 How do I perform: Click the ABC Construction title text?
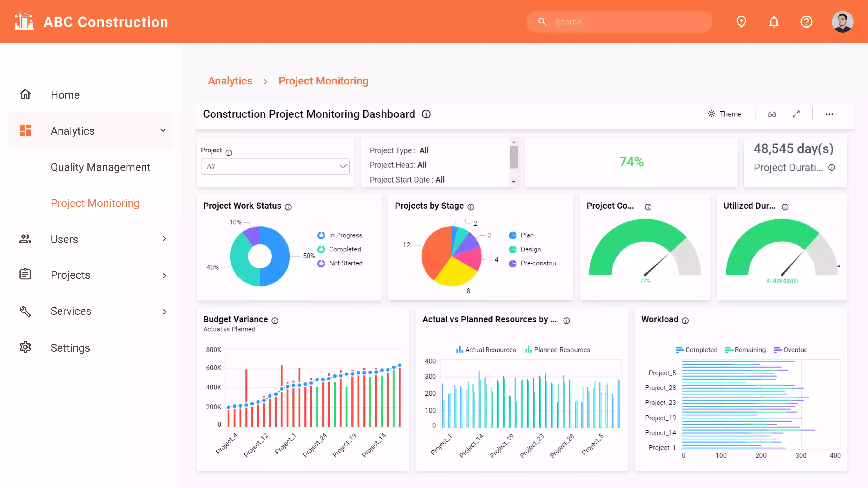click(x=106, y=22)
